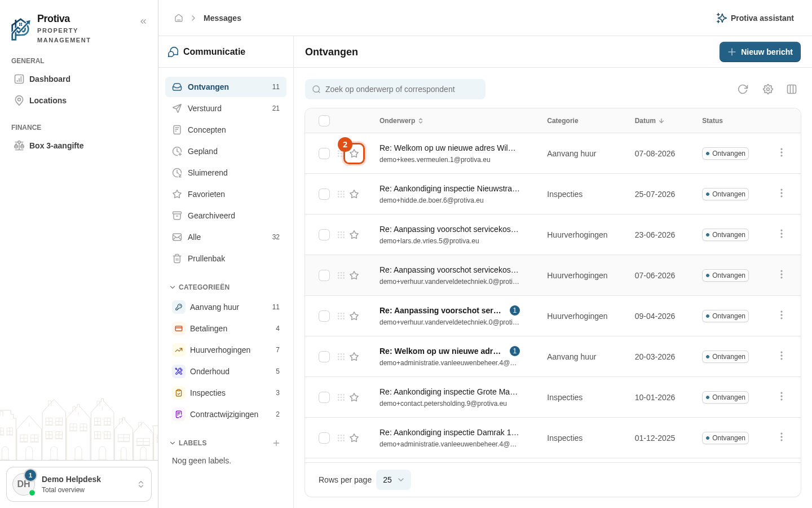The width and height of the screenshot is (812, 508).
Task: Sort messages by Datum column
Action: pyautogui.click(x=650, y=121)
